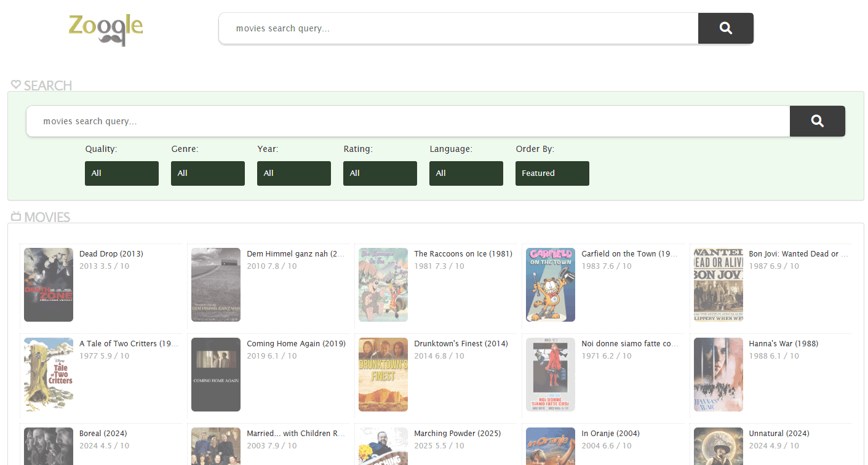Screen dimensions: 868x465
Task: Open A Tale of Two Critters poster
Action: (49, 375)
